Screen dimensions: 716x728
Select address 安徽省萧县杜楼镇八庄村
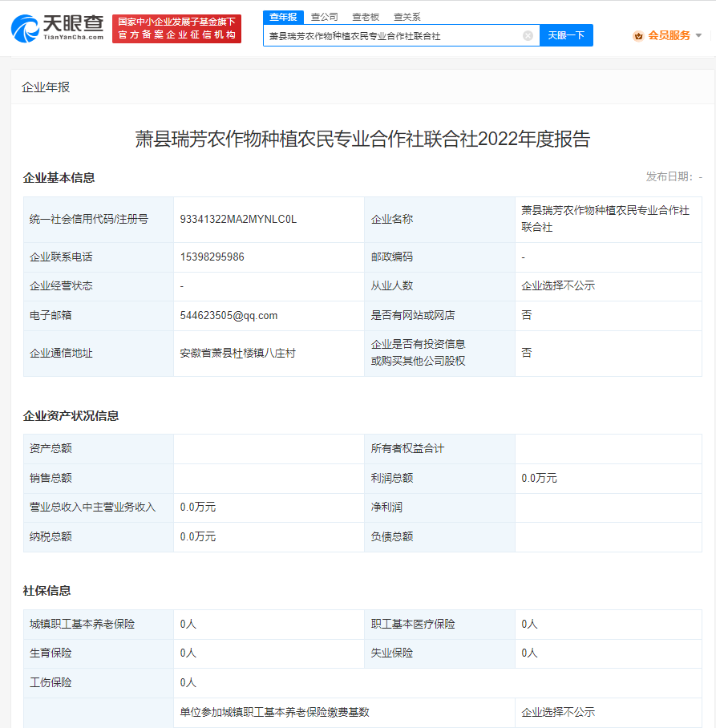click(x=238, y=354)
